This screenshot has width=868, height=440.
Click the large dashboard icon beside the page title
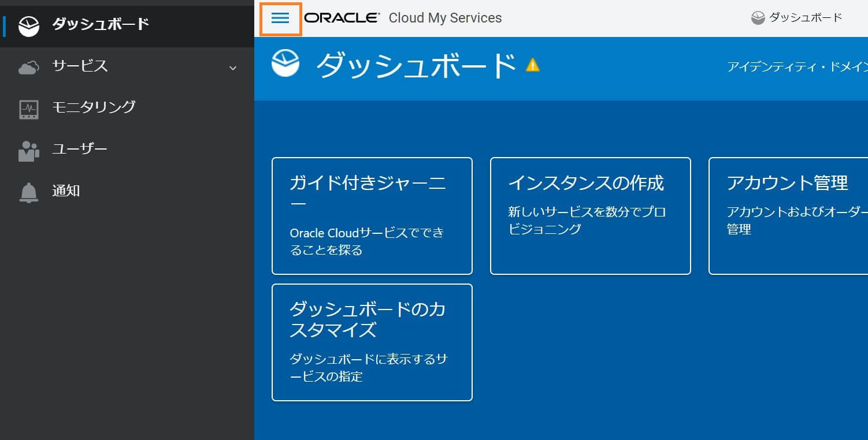point(285,63)
